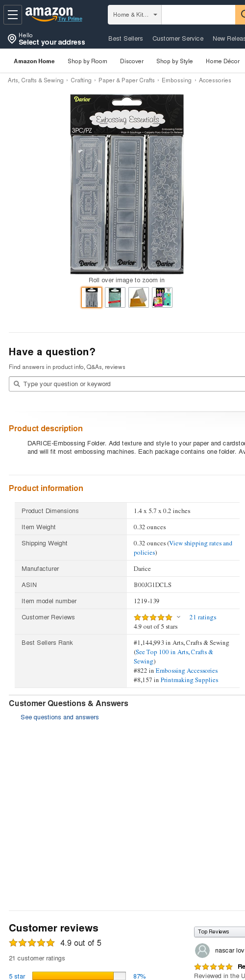Open the Home & Kitchen search category dropdown
Image resolution: width=245 pixels, height=980 pixels.
[x=135, y=15]
